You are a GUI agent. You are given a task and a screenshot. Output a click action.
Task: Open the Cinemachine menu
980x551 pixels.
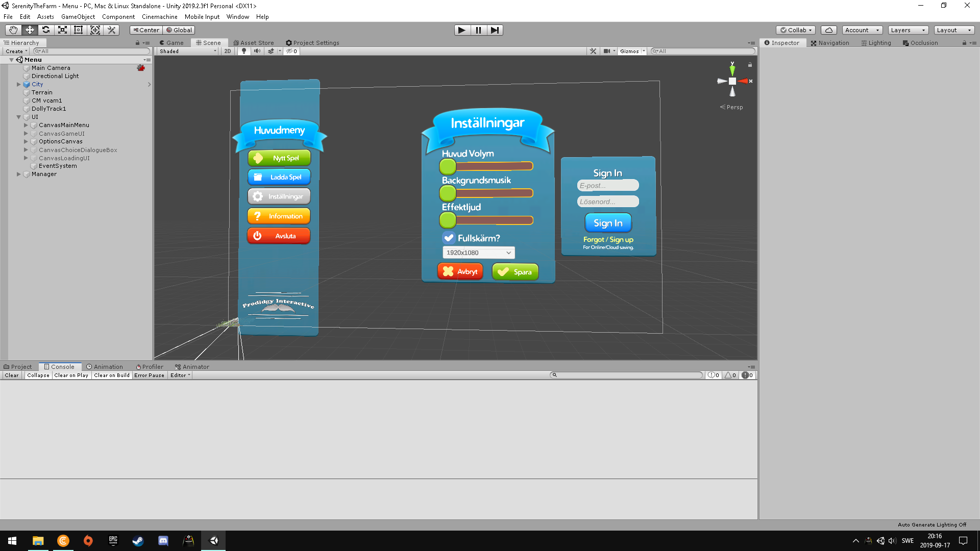(x=160, y=17)
